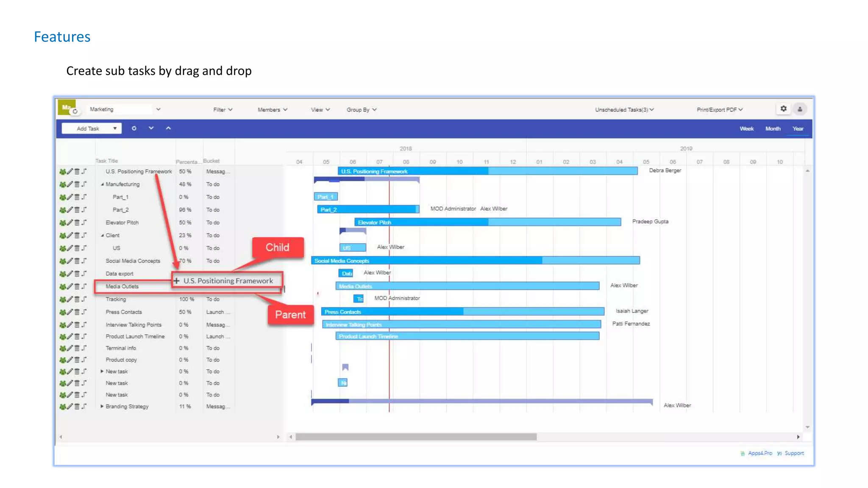Collapse all tasks with up chevron
Image resolution: width=868 pixels, height=488 pixels.
click(168, 128)
